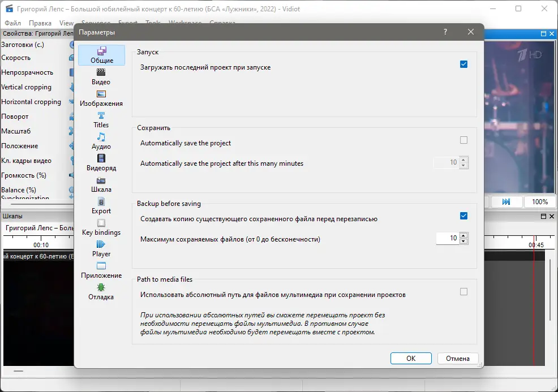Image resolution: width=558 pixels, height=392 pixels.
Task: Open the Отладка debug settings page
Action: [x=101, y=292]
